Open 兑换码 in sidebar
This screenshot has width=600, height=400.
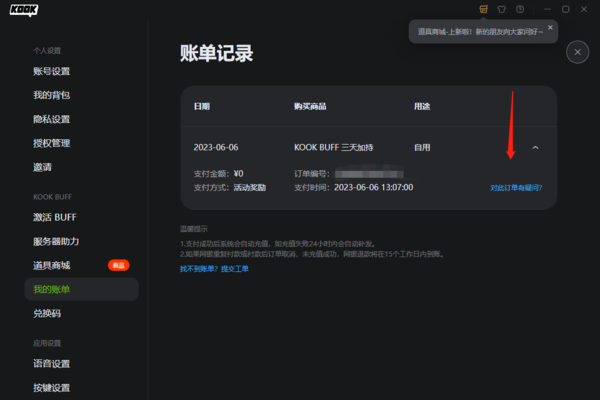47,313
